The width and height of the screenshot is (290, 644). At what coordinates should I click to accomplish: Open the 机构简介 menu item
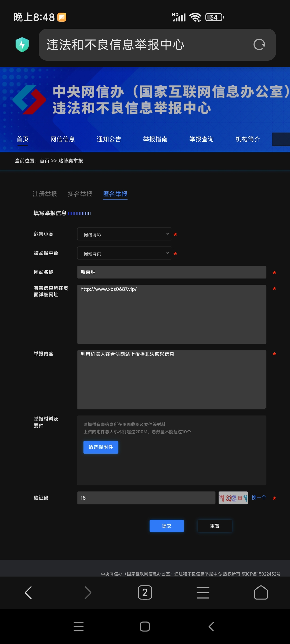tap(248, 139)
